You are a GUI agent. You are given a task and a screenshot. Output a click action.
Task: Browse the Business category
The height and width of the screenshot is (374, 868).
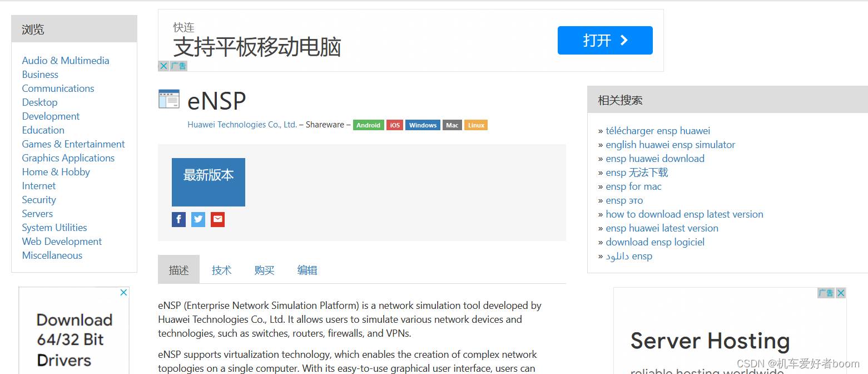[40, 75]
